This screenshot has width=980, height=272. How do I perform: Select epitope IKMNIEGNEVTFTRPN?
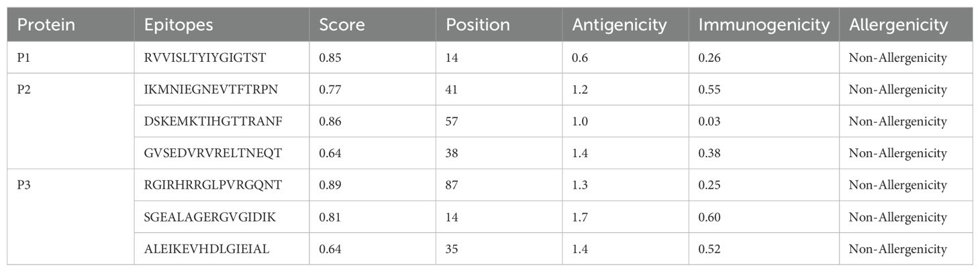click(x=205, y=90)
